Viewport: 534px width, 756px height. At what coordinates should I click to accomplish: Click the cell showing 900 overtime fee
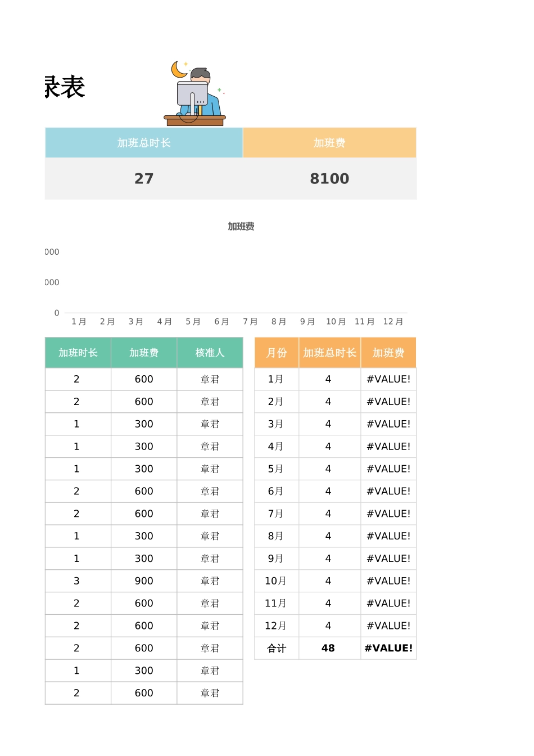(x=144, y=581)
